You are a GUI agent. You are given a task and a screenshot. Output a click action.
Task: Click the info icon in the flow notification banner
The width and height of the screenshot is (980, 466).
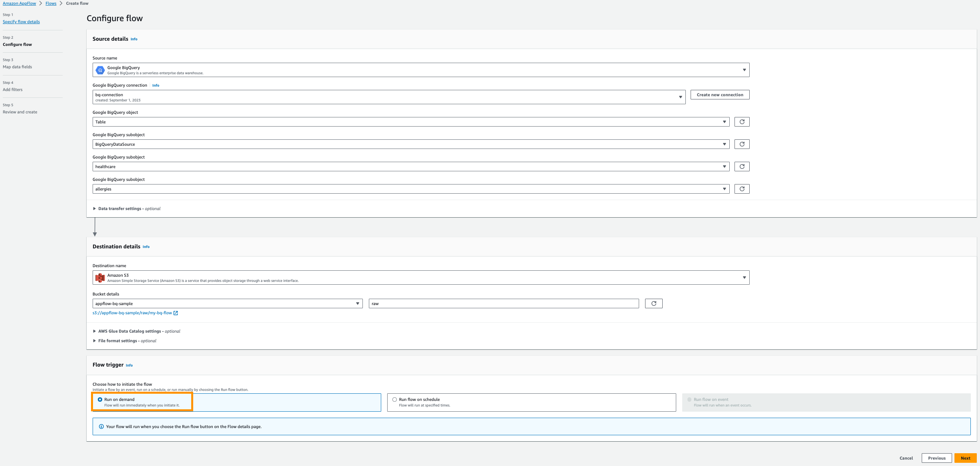tap(101, 426)
